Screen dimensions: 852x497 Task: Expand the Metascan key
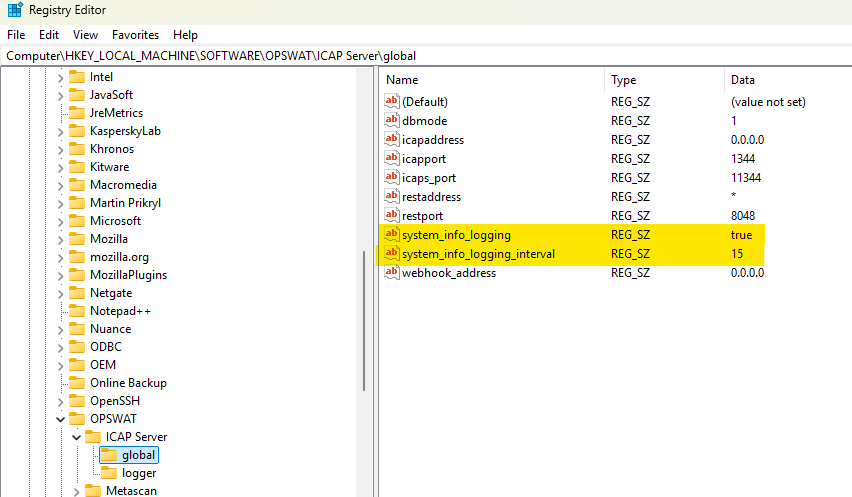tap(77, 492)
